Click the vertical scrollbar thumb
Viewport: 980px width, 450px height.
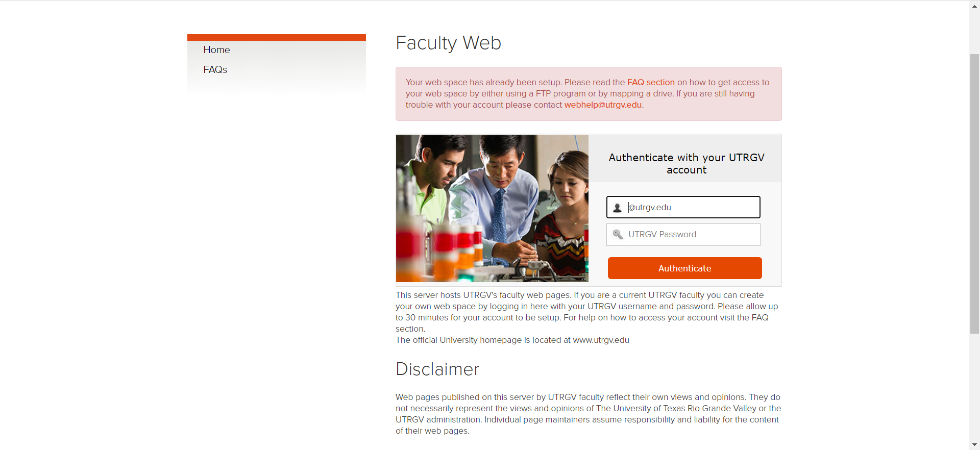click(974, 194)
